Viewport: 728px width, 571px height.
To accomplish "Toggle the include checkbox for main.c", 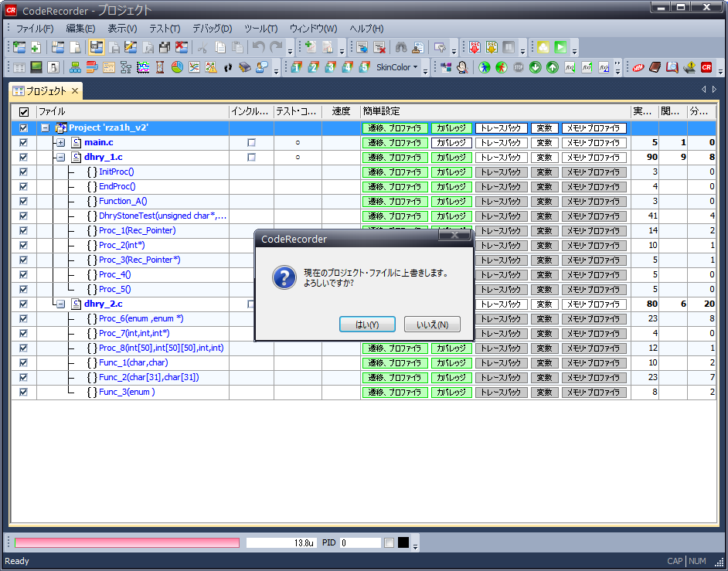I will coord(251,142).
